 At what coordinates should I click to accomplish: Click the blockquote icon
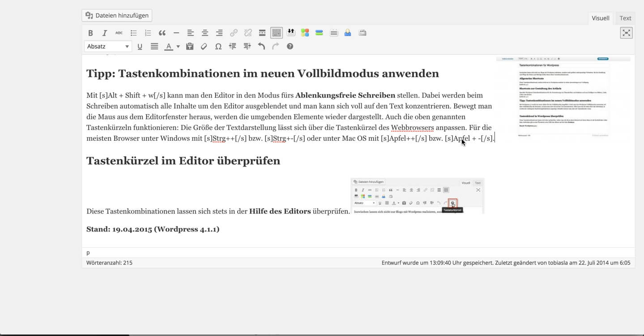tap(162, 33)
